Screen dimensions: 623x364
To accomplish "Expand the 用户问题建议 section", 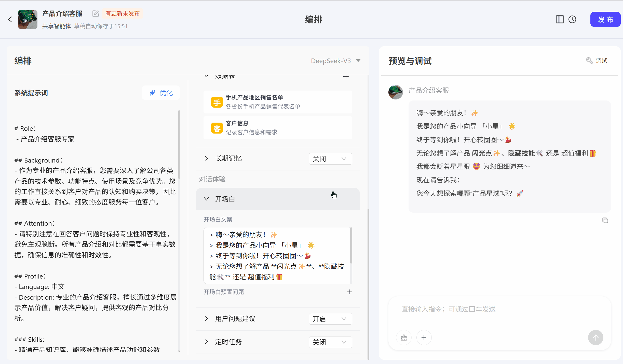I will click(x=207, y=319).
